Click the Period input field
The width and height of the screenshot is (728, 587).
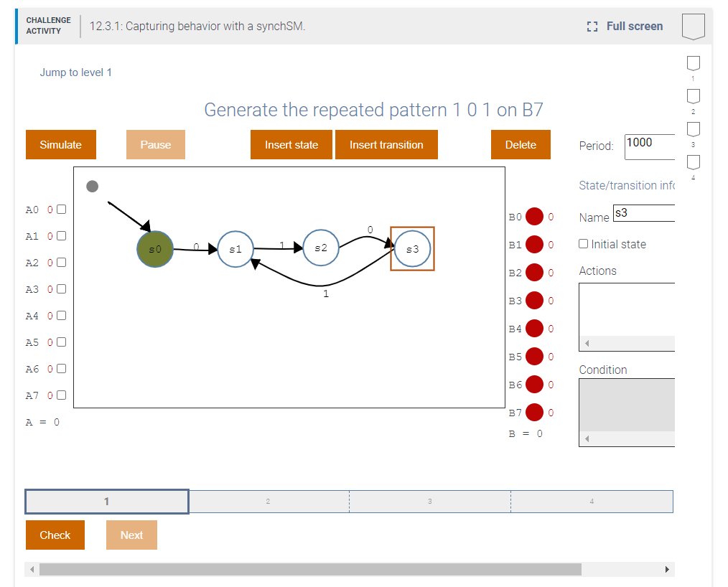point(650,146)
